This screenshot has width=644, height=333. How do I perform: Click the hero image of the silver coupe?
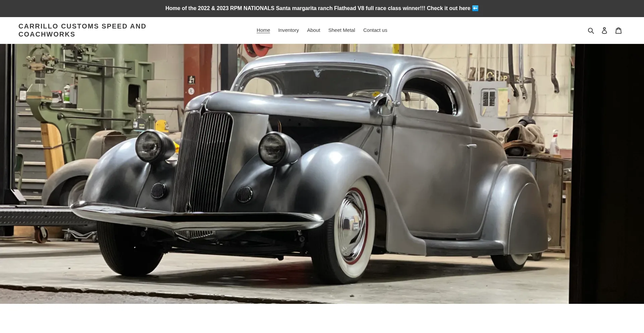pos(322,174)
